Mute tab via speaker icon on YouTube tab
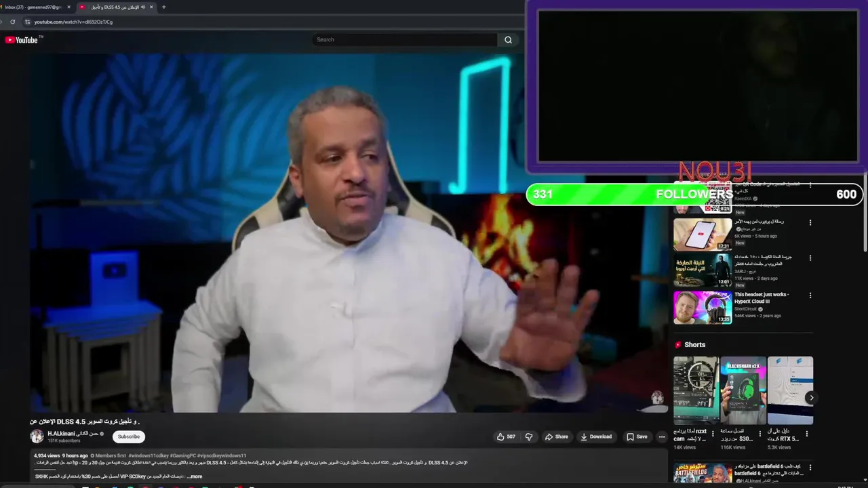Image resolution: width=868 pixels, height=488 pixels. pos(142,7)
